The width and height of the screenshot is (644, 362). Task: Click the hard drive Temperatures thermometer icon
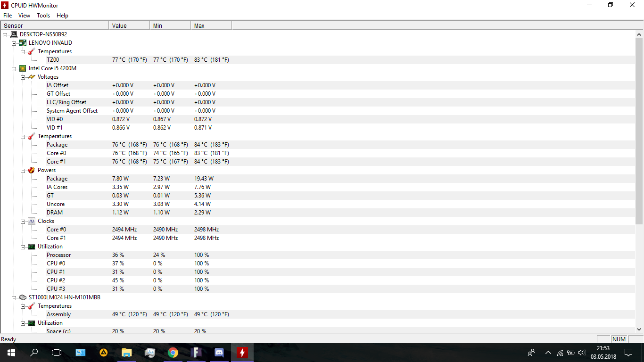click(32, 306)
